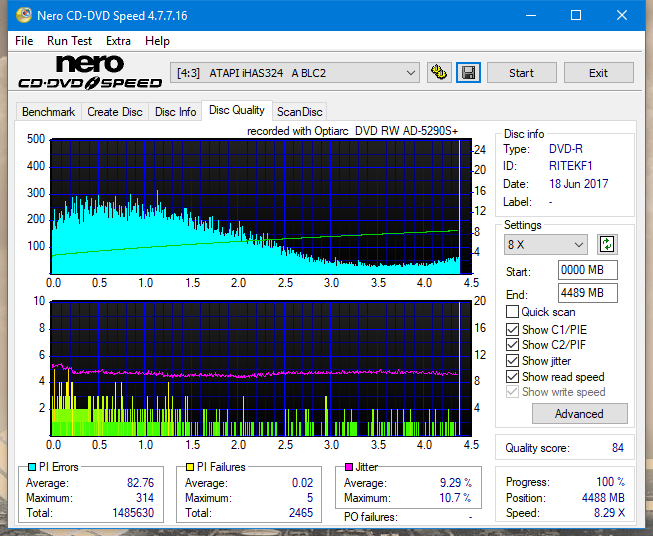Switch to the Benchmark tab
Image resolution: width=653 pixels, height=536 pixels.
pyautogui.click(x=48, y=112)
